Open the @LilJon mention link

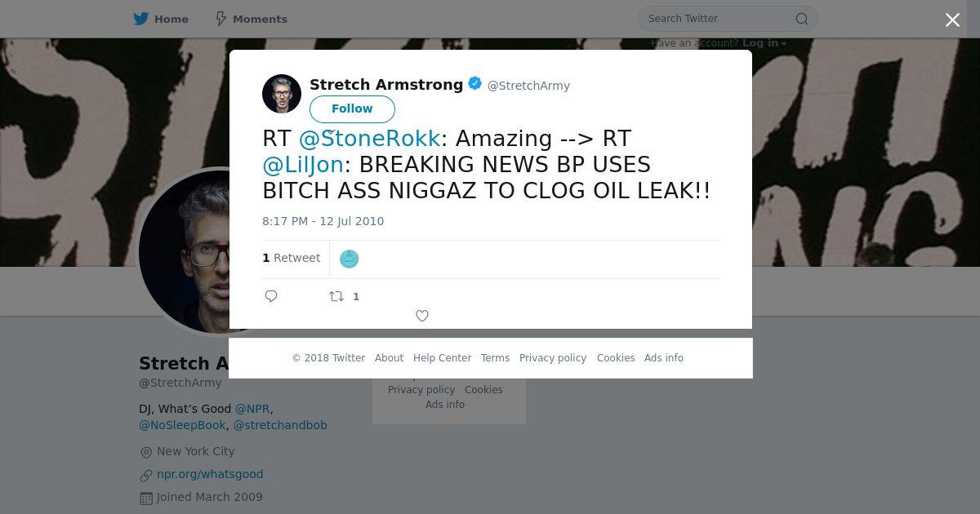[303, 164]
